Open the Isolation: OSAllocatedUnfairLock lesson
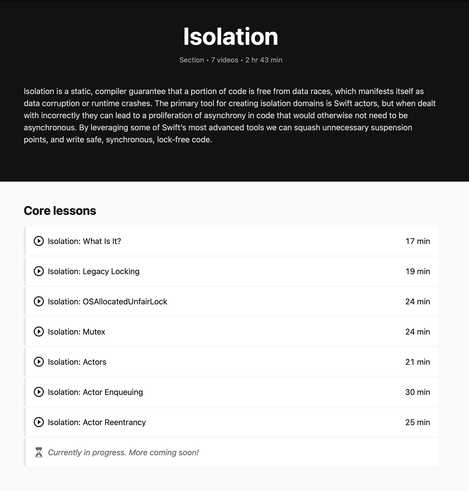 tap(231, 301)
